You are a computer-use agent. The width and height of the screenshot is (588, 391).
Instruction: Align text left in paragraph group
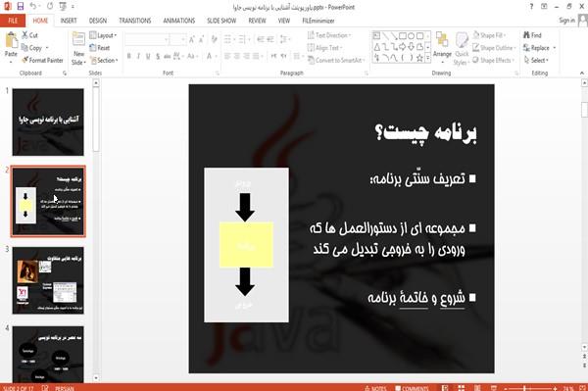[x=227, y=56]
